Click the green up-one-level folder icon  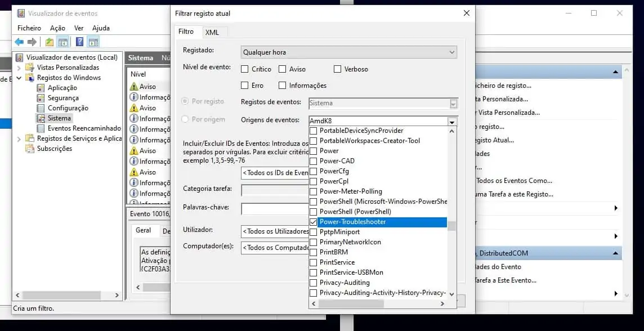pyautogui.click(x=50, y=42)
